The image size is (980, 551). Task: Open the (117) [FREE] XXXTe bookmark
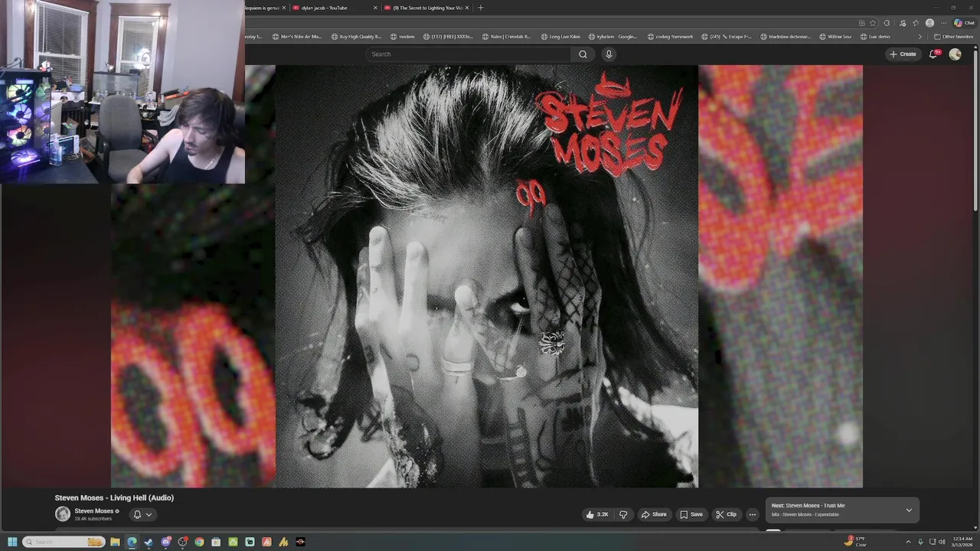point(448,37)
